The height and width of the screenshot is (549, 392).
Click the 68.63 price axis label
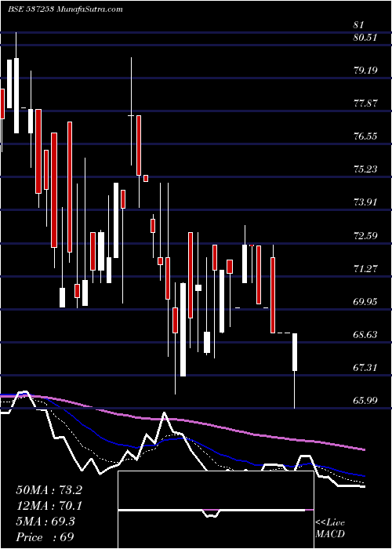point(365,334)
